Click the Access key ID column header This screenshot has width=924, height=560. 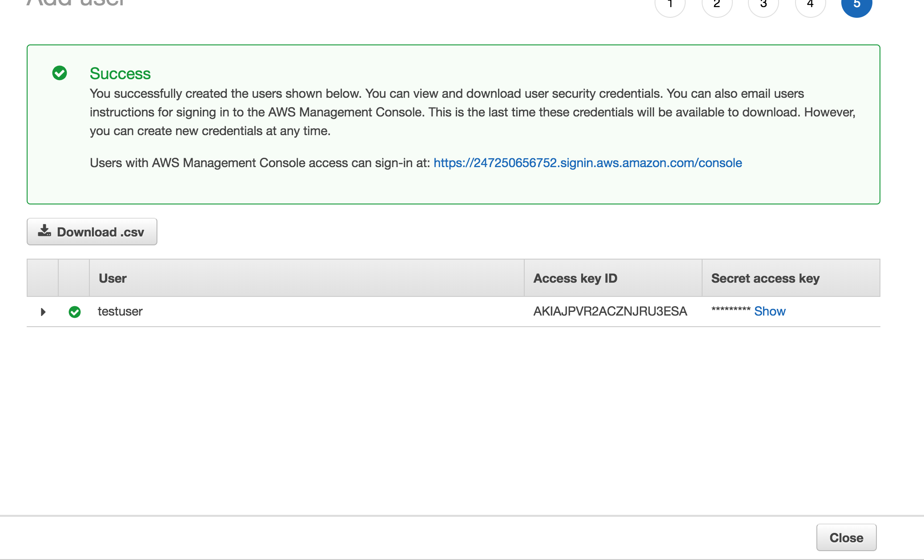(575, 278)
